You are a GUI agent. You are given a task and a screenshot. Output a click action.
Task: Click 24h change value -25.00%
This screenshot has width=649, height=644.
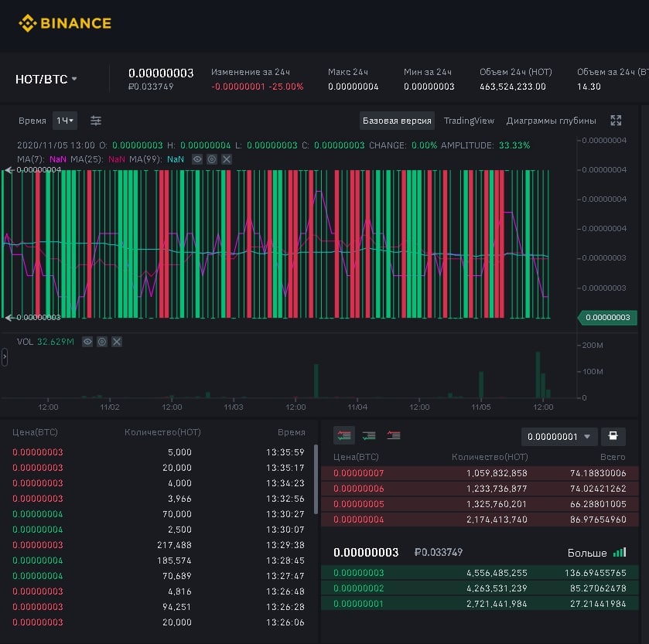(x=286, y=87)
